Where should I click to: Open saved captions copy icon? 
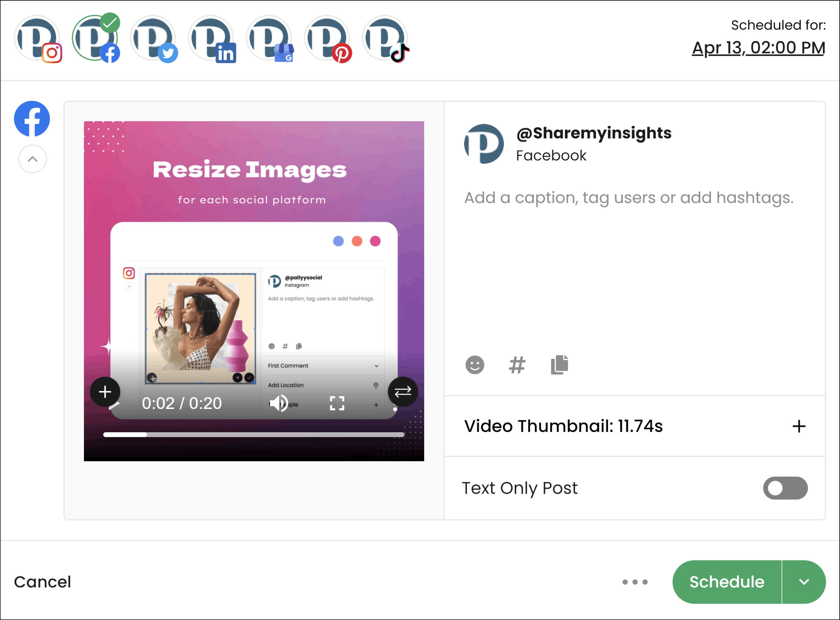point(560,365)
